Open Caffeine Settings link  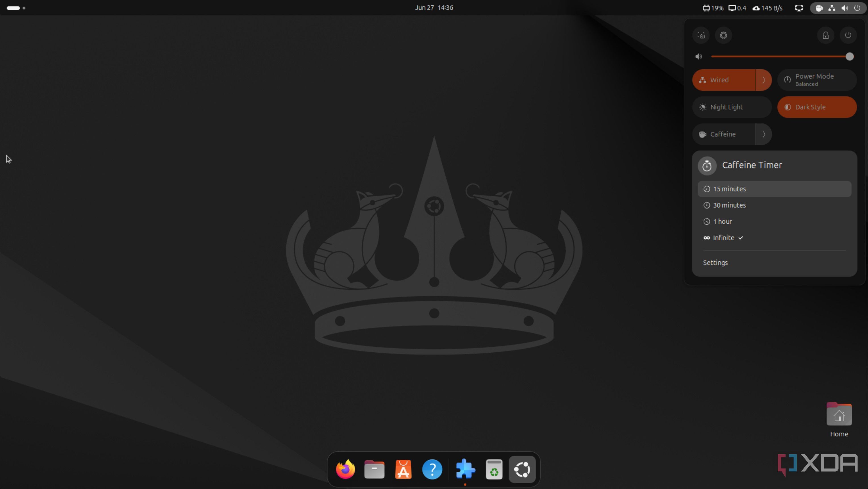[x=715, y=263]
